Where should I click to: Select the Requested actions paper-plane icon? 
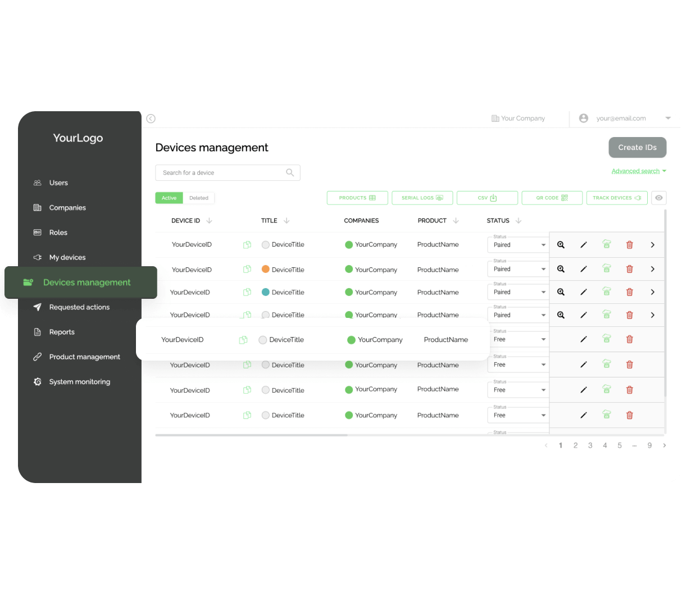click(x=37, y=307)
